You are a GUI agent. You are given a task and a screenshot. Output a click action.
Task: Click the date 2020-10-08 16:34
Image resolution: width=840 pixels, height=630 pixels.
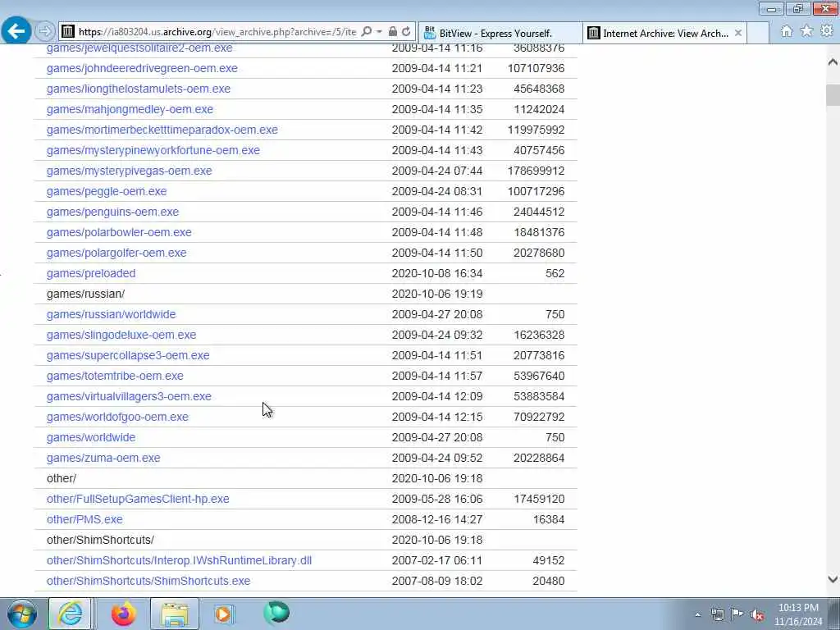pyautogui.click(x=437, y=273)
